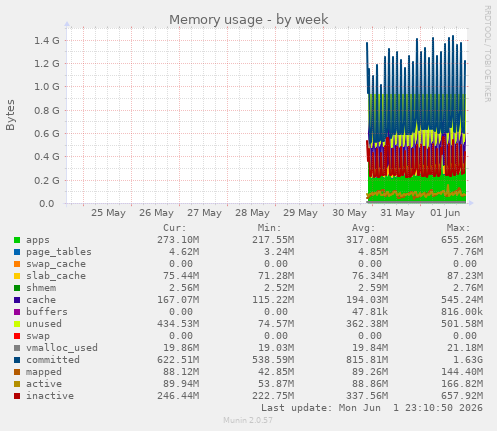Click the 'slab_cache' legend label
497x431 pixels.
click(x=56, y=276)
